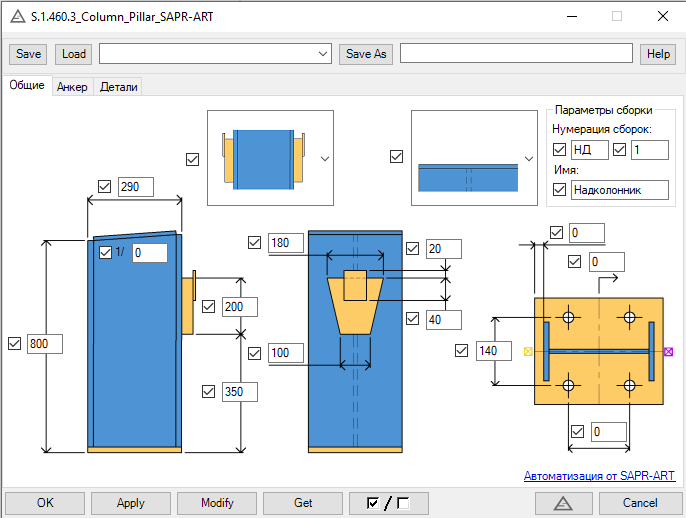Uncheck the checkbox beside the 290 width field

pyautogui.click(x=105, y=186)
